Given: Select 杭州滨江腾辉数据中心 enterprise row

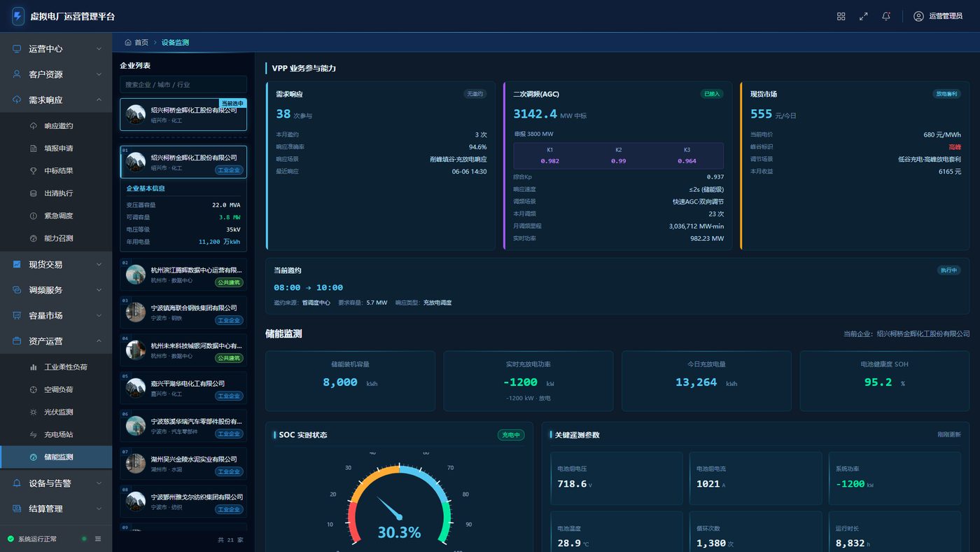Looking at the screenshot, I should pos(183,275).
